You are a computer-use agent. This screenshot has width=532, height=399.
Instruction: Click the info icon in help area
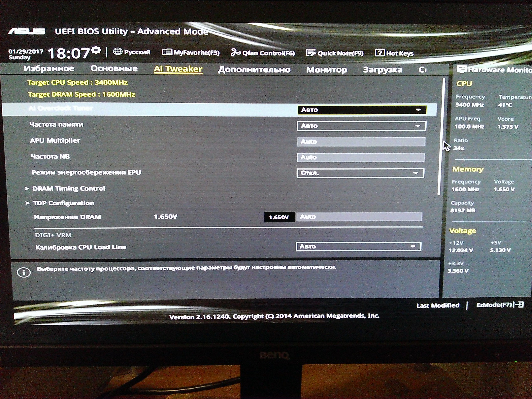coord(24,272)
